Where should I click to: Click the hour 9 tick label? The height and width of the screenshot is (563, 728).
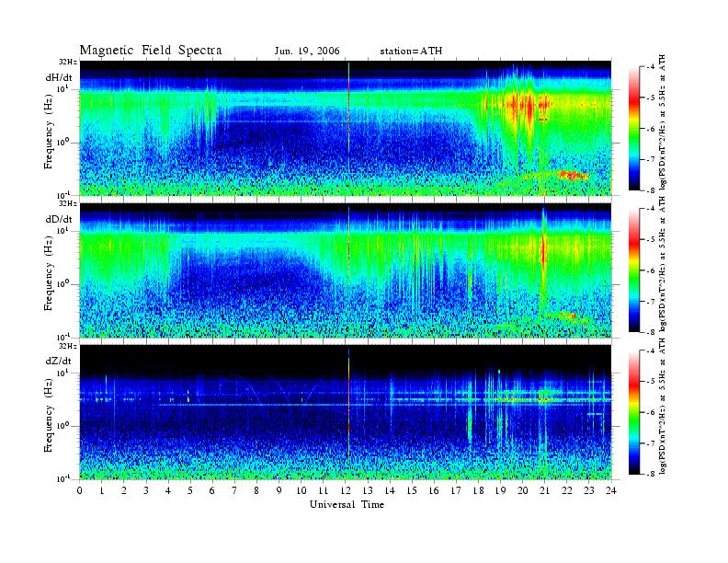pyautogui.click(x=279, y=490)
